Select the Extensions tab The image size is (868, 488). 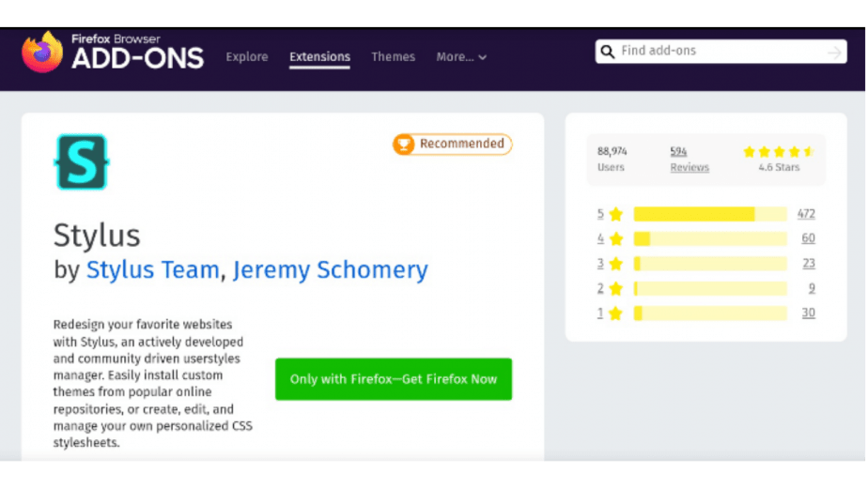click(319, 57)
